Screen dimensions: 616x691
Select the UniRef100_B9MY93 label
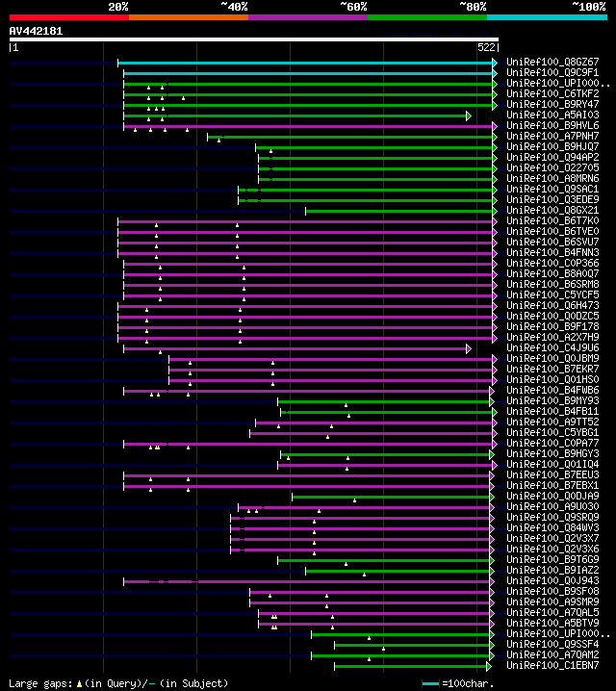click(x=552, y=400)
